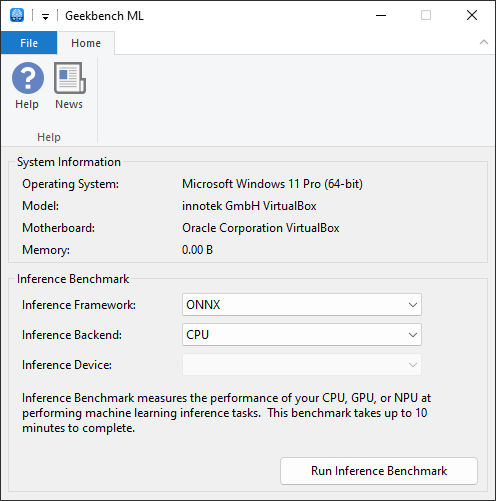
Task: Switch to the Home ribbon tab
Action: click(86, 43)
